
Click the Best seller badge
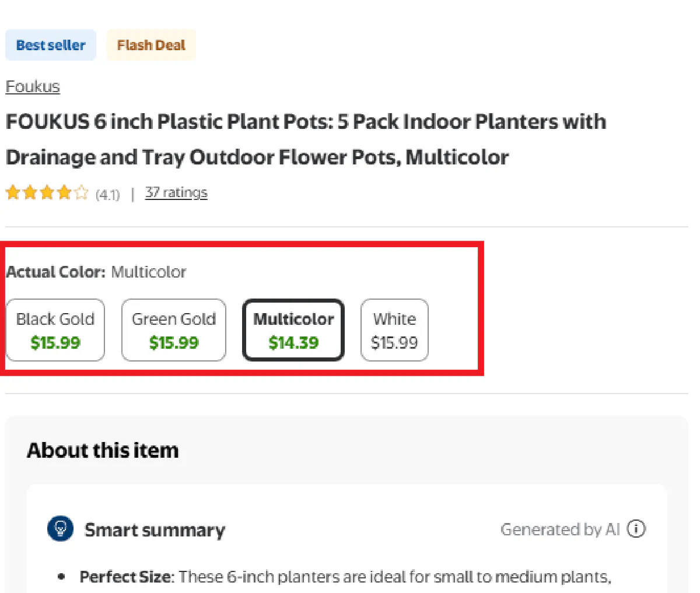click(50, 44)
